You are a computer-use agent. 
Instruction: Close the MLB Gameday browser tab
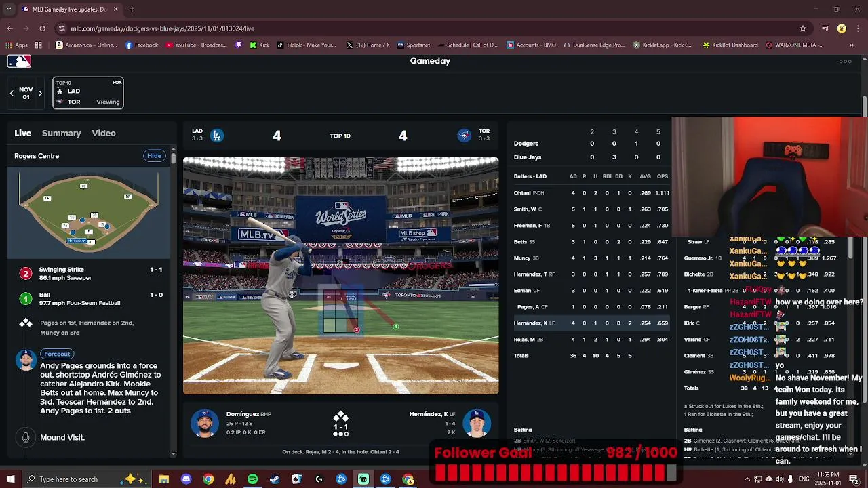click(115, 9)
